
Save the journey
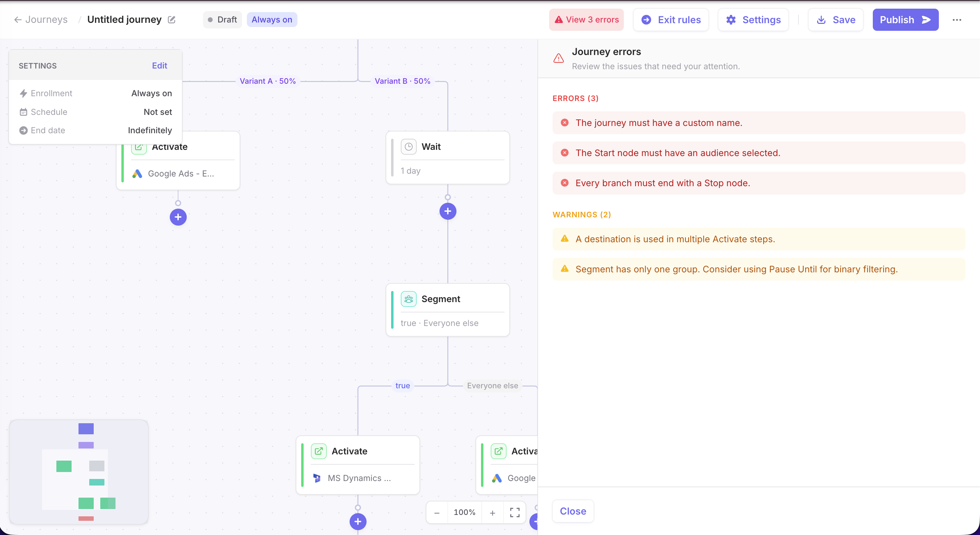coord(835,19)
